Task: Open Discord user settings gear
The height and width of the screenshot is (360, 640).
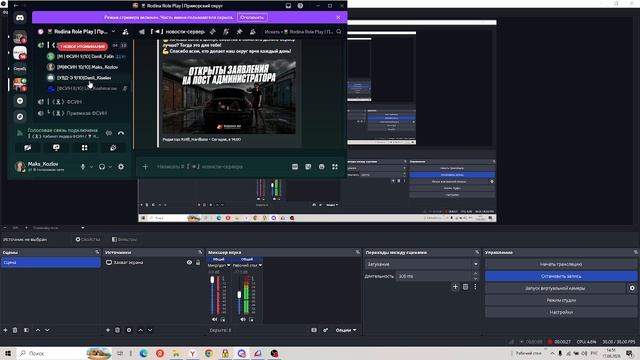Action: [x=121, y=167]
